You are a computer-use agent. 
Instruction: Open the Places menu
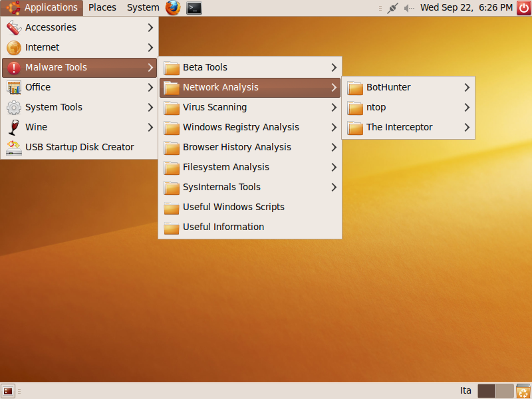(x=102, y=7)
